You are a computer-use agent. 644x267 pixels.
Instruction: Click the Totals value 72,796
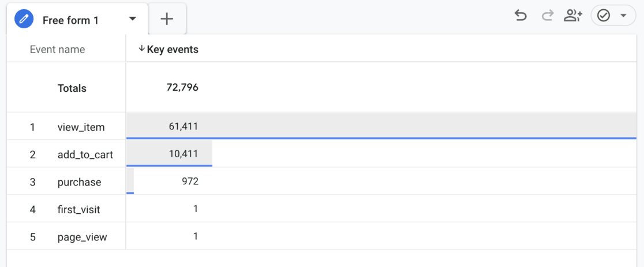182,87
